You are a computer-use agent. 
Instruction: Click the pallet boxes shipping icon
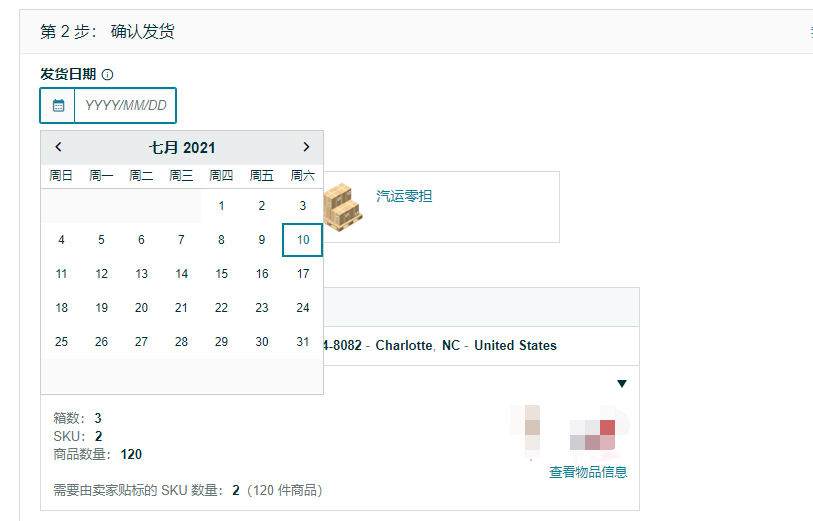(x=342, y=207)
